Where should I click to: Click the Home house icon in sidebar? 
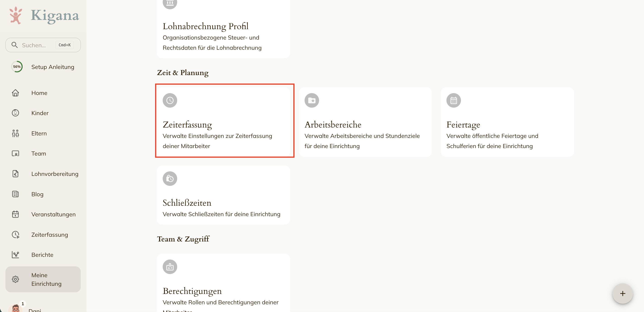[15, 93]
